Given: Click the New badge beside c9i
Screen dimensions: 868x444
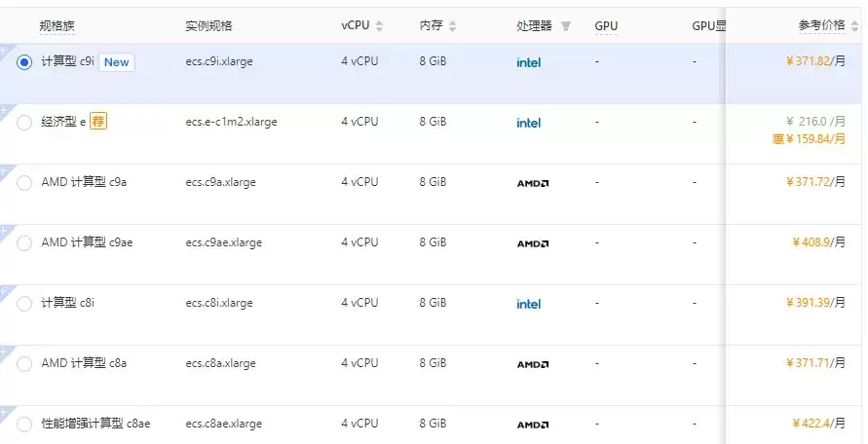Looking at the screenshot, I should coord(116,62).
